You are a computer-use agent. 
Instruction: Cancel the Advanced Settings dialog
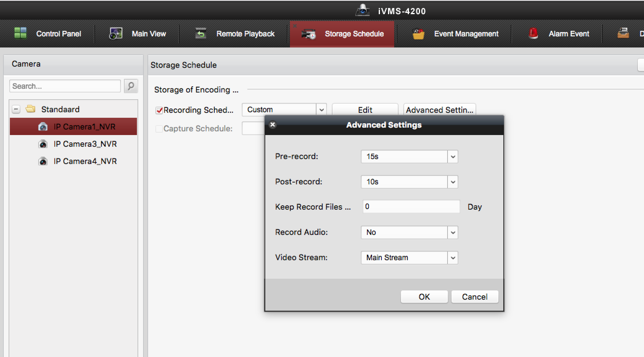[x=474, y=297]
